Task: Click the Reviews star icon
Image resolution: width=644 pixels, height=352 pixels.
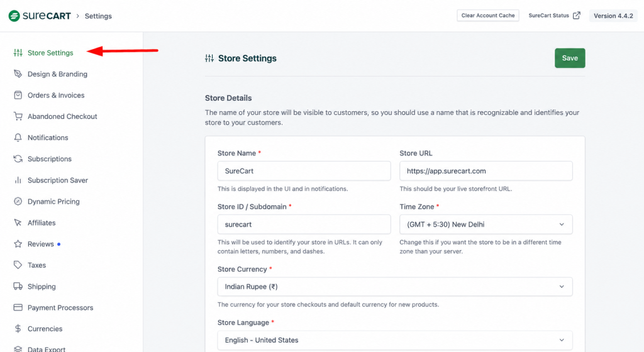Action: pos(18,244)
